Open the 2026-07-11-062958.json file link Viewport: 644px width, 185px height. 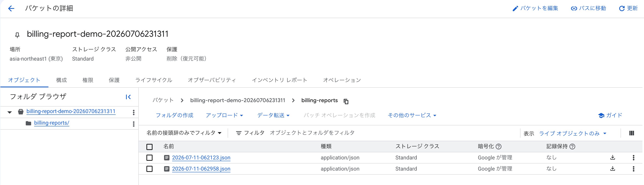tap(201, 169)
